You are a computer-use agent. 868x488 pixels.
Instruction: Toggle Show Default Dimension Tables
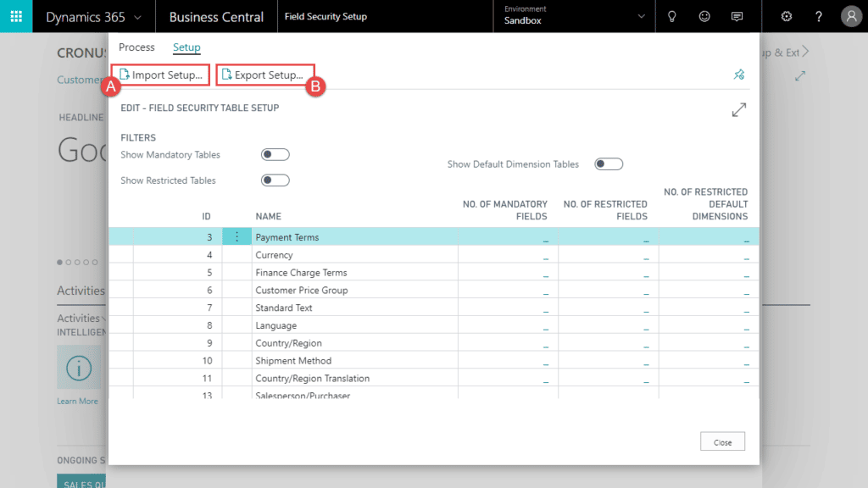pos(609,164)
